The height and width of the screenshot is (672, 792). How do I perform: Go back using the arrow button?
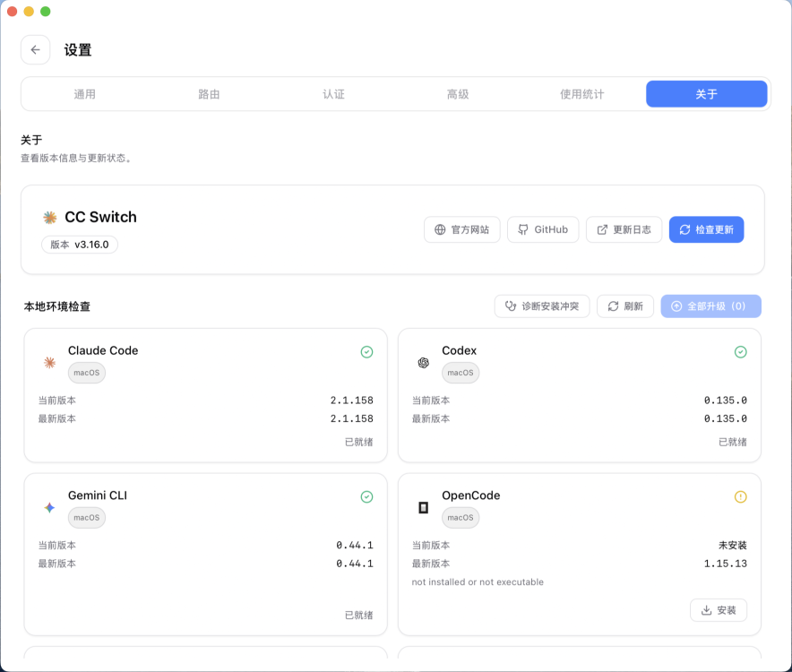pos(35,49)
